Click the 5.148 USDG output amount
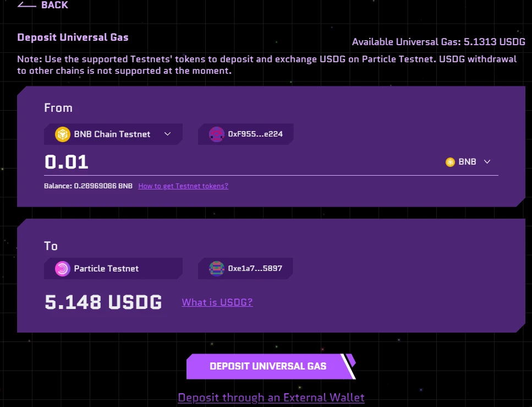Viewport: 532px width, 407px height. coord(103,302)
